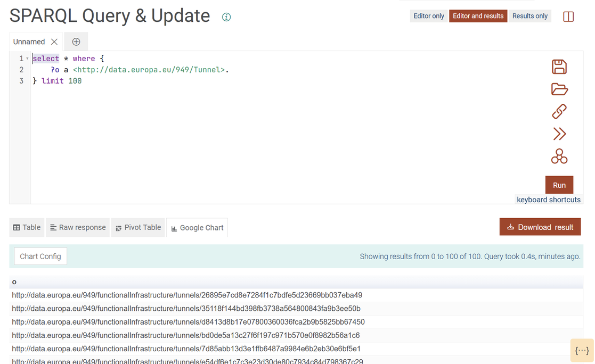Open saved queries folder icon
This screenshot has width=595, height=364.
(x=559, y=89)
